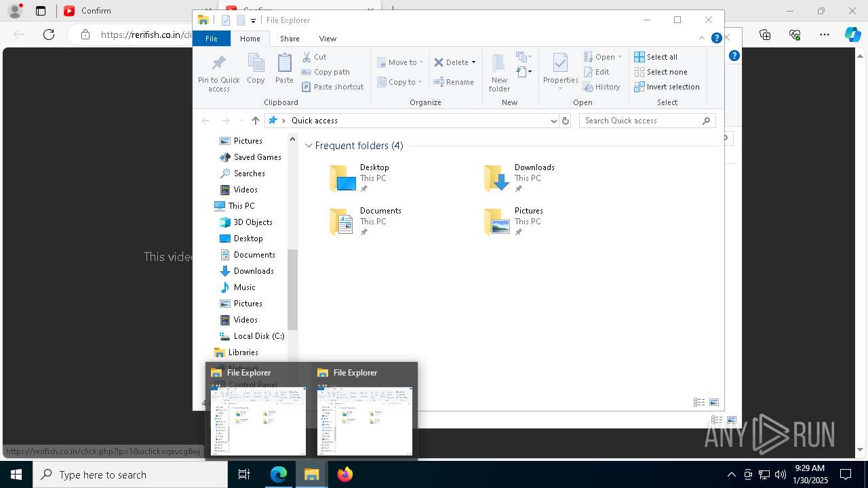Open the Copy to dropdown
868x488 pixels.
(x=400, y=82)
